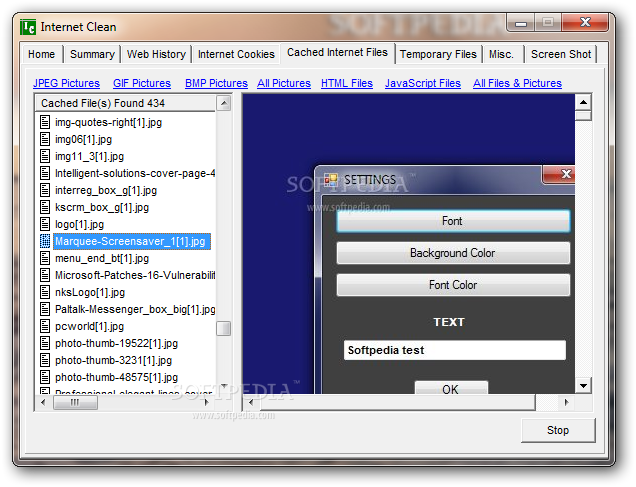This screenshot has height=487, width=636.
Task: Switch to Internet Cookies tab
Action: pos(236,54)
